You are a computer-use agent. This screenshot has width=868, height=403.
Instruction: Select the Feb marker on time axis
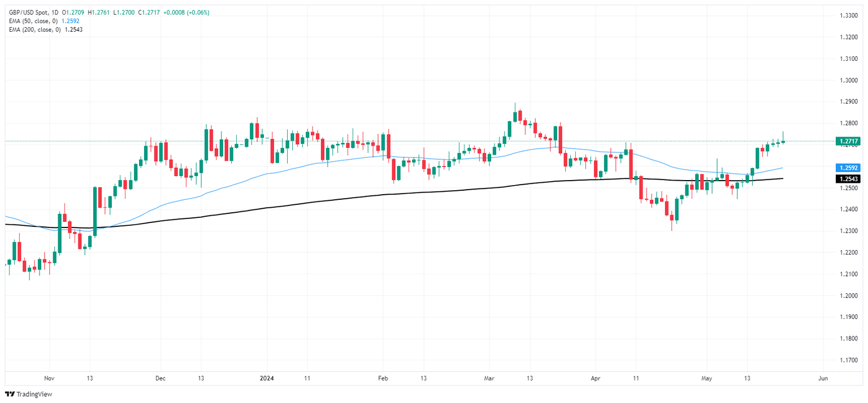pos(383,378)
